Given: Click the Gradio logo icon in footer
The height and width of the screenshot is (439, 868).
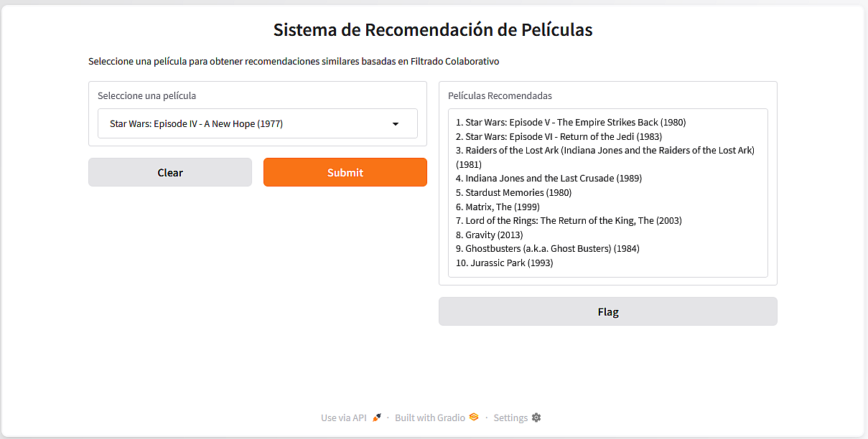Looking at the screenshot, I should (x=474, y=417).
